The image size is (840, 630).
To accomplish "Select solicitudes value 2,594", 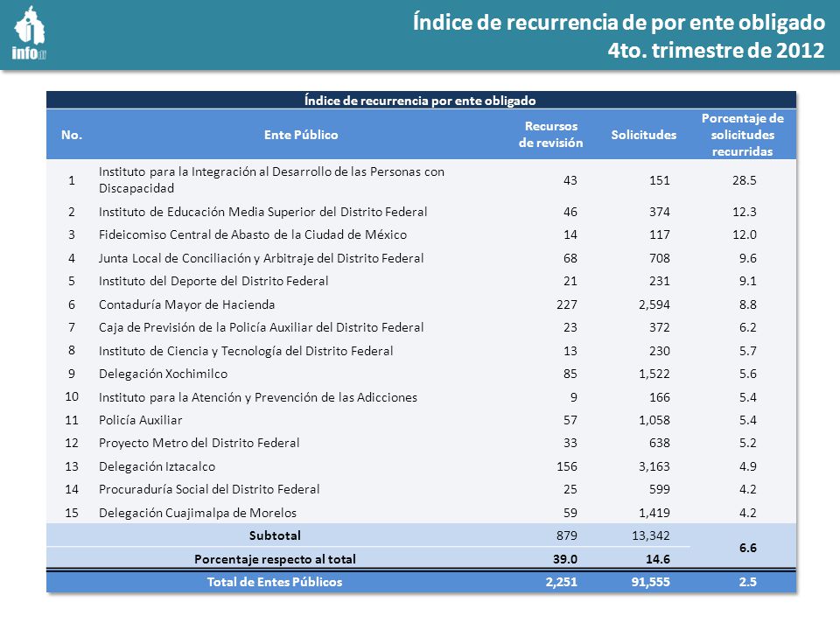I will [x=654, y=304].
